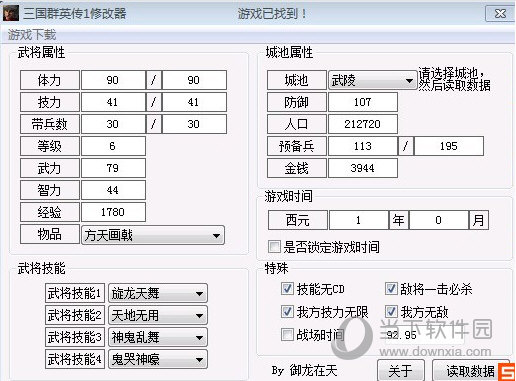Viewport: 516px width, 381px height.
Task: Click the 经验 field showing 1780
Action: [113, 212]
